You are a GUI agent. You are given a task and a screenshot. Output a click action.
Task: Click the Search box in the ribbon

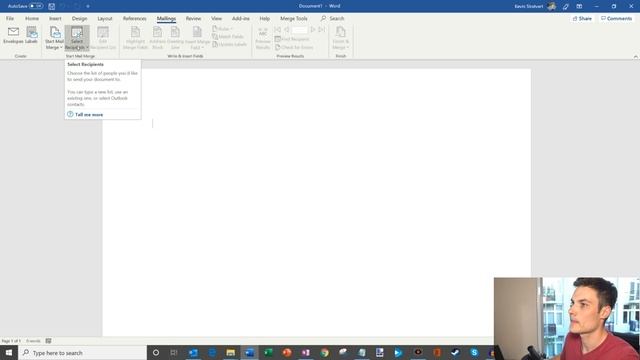click(333, 18)
